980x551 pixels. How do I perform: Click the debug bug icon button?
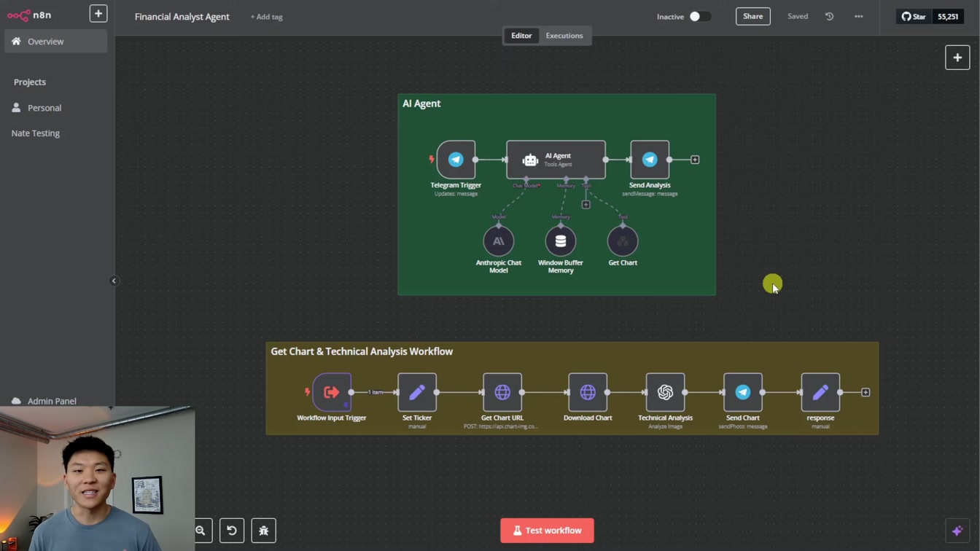click(x=264, y=531)
